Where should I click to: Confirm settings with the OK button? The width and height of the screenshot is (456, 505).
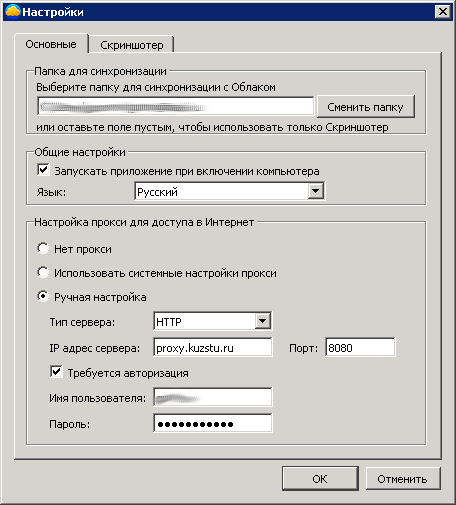(x=320, y=479)
